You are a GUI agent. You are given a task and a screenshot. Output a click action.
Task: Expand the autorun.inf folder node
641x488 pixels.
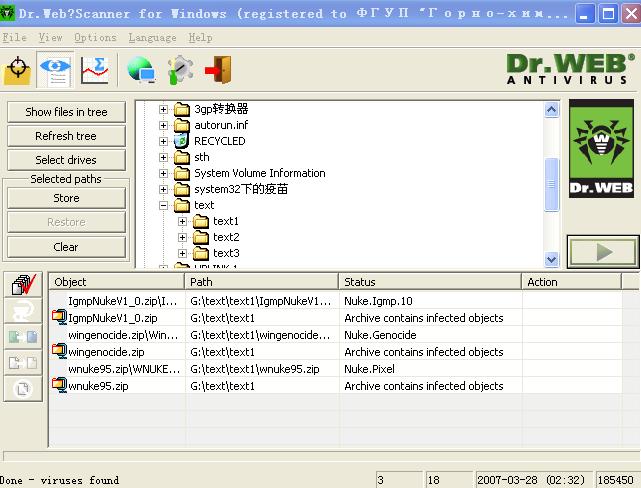[163, 125]
